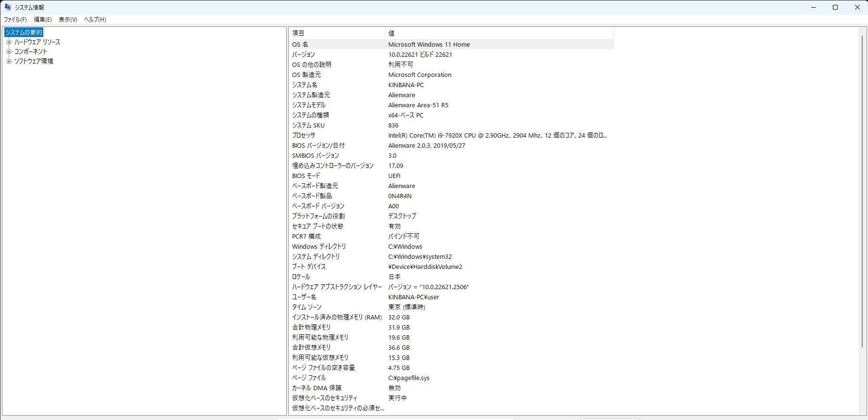Select インストール済みの物理メモリ (RAM) row
The width and height of the screenshot is (868, 420).
451,317
